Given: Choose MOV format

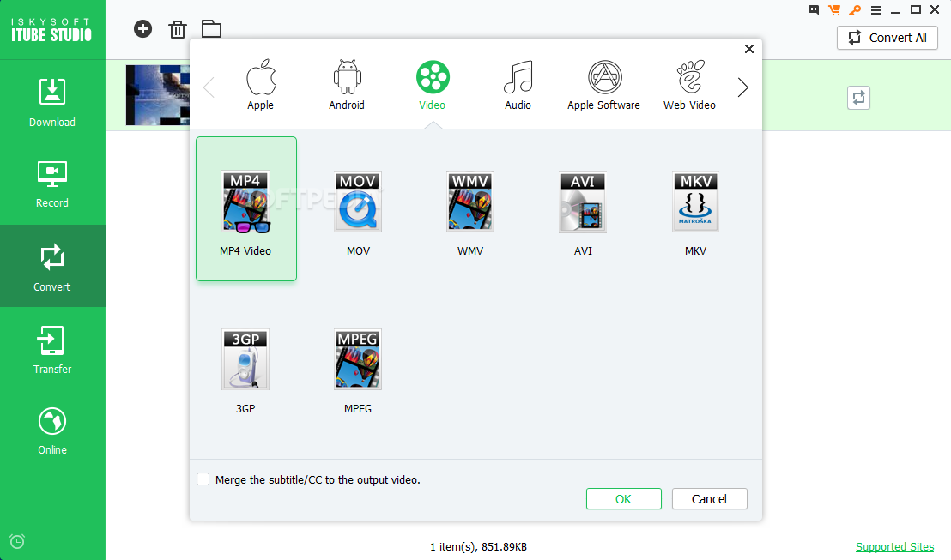Looking at the screenshot, I should coord(358,214).
